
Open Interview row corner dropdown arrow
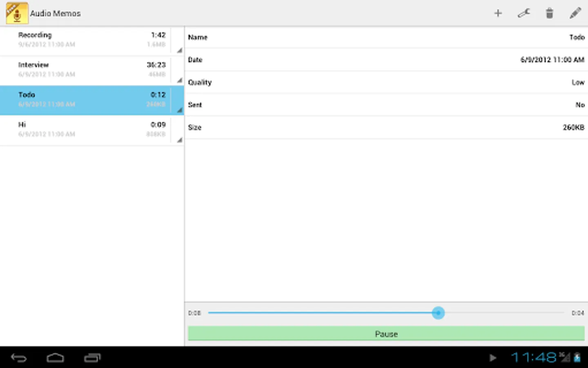[179, 80]
